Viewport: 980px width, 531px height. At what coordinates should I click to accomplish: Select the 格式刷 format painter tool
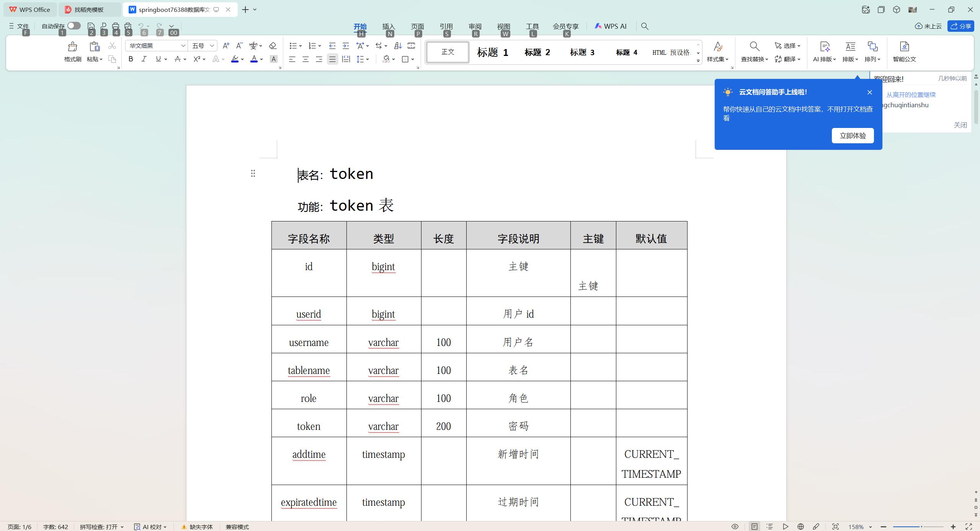pyautogui.click(x=72, y=52)
